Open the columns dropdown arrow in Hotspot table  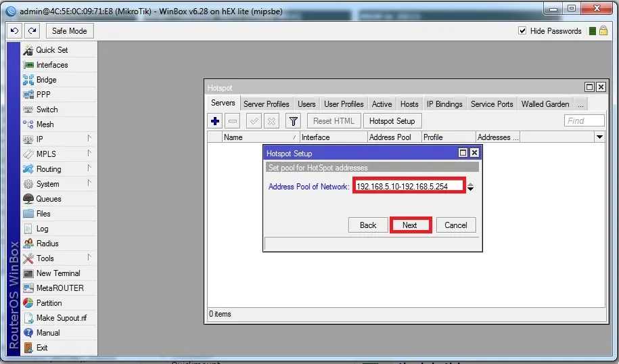pos(599,137)
